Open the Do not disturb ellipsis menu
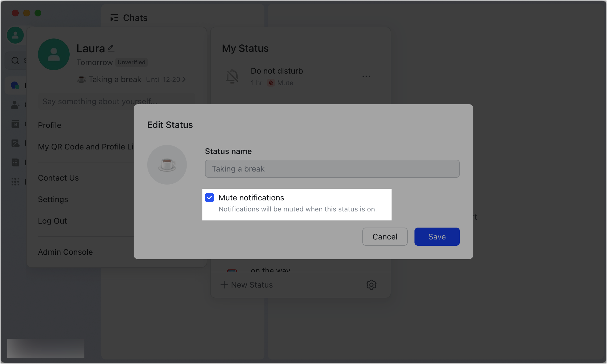This screenshot has width=607, height=364. pyautogui.click(x=366, y=76)
